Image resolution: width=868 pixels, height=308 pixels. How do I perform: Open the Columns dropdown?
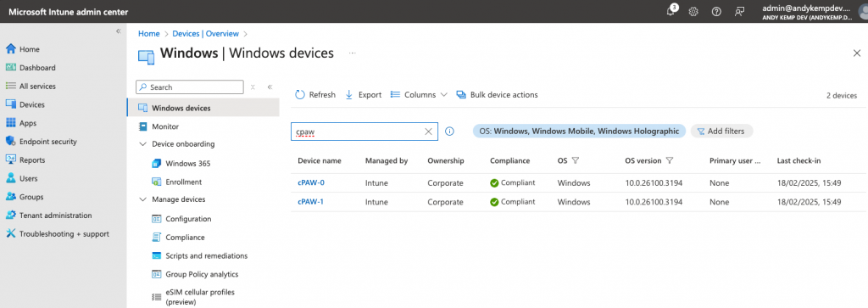(x=419, y=95)
